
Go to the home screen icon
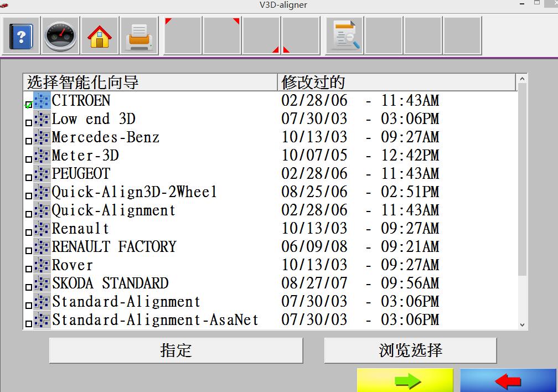click(100, 36)
